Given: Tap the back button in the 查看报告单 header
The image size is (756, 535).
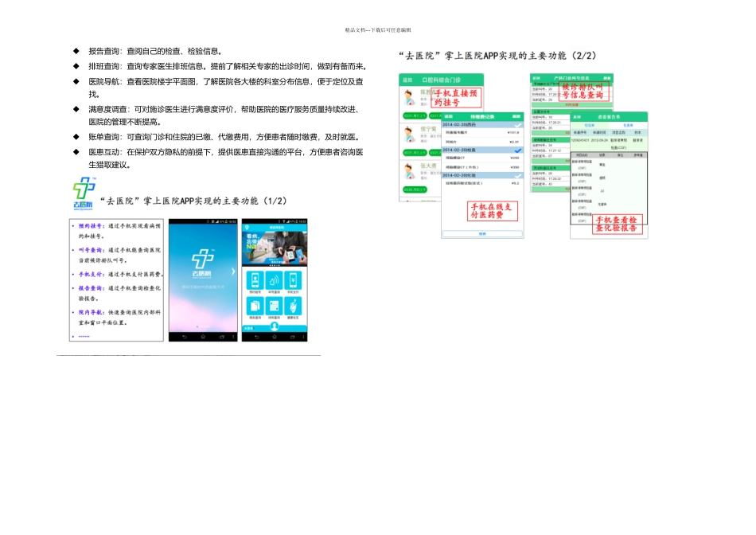Looking at the screenshot, I should pyautogui.click(x=577, y=117).
